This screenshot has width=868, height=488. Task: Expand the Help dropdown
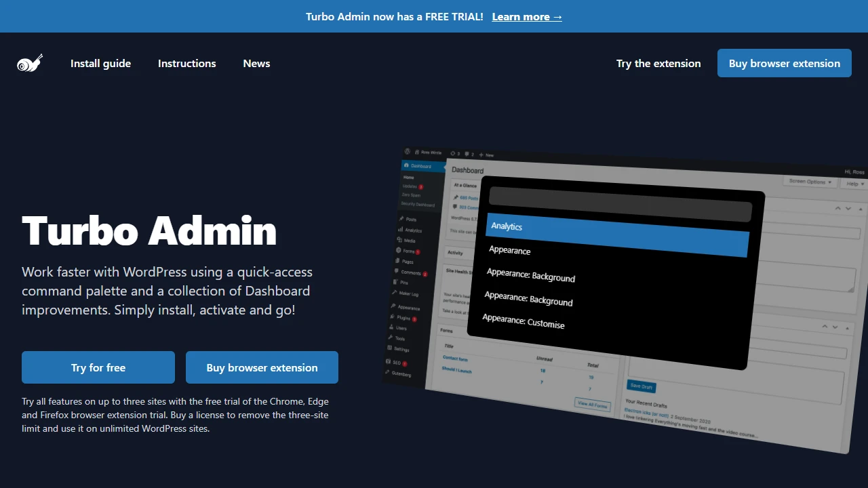tap(853, 183)
